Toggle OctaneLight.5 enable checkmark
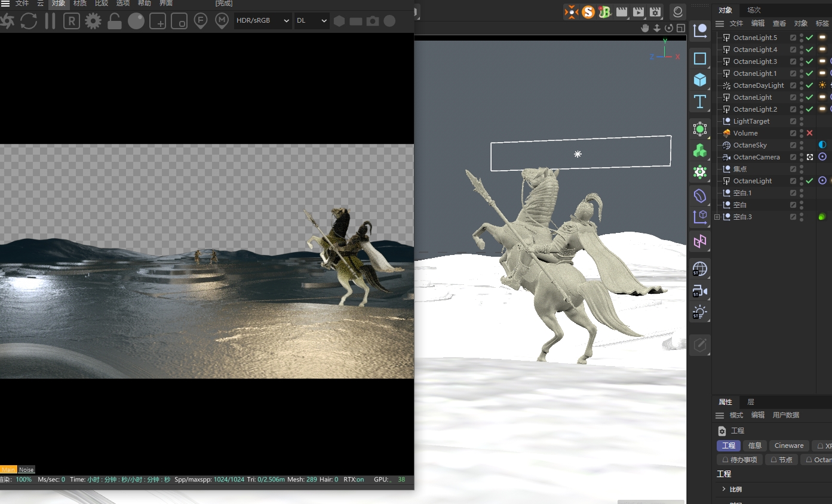Screen dimensions: 832x504 point(809,38)
